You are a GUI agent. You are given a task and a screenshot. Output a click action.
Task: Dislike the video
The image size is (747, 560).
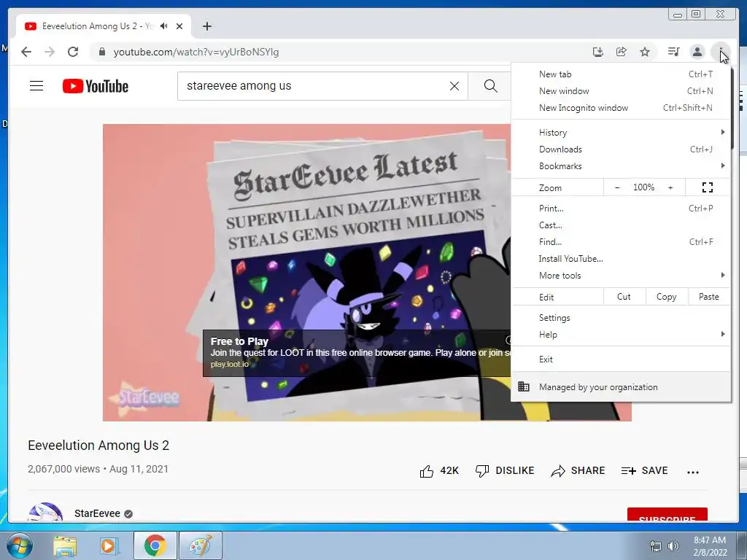click(x=505, y=471)
